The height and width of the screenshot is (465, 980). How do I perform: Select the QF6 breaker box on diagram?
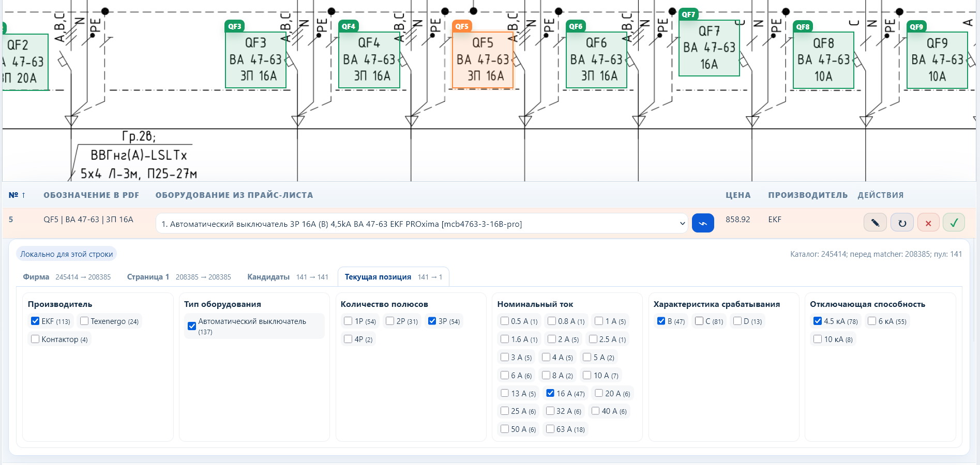point(596,59)
